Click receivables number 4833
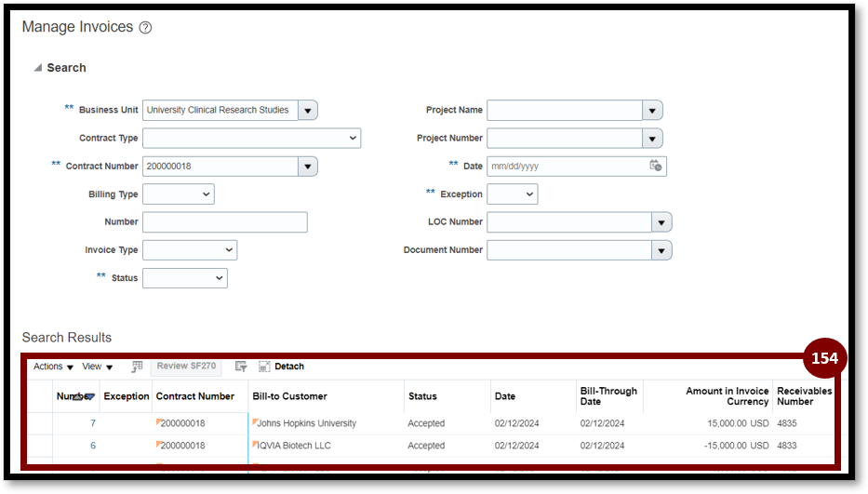The height and width of the screenshot is (494, 868). [x=787, y=446]
